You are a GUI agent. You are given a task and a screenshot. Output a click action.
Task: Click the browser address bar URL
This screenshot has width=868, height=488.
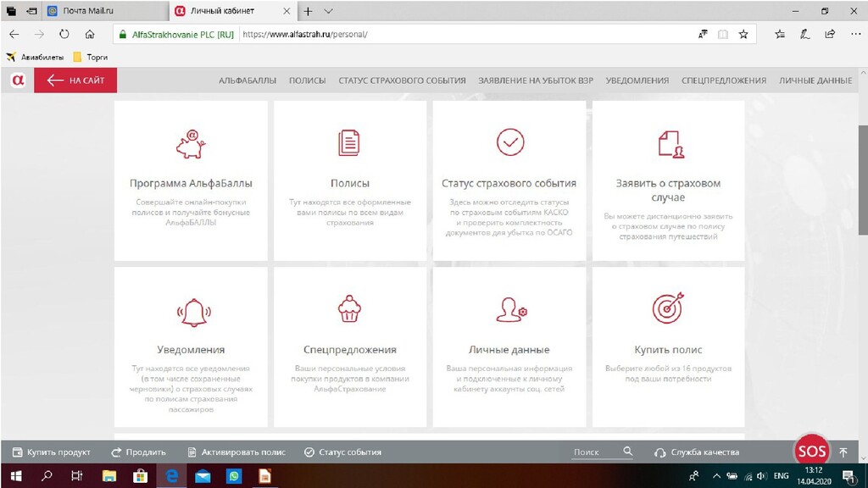[x=304, y=34]
